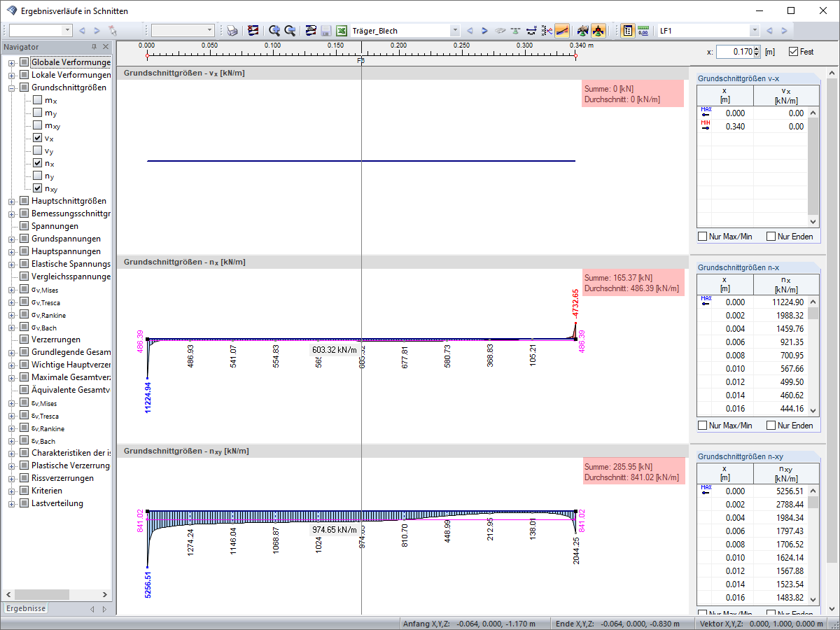Collapse Grundschnittgrößen tree node
This screenshot has width=840, height=630.
(x=12, y=87)
